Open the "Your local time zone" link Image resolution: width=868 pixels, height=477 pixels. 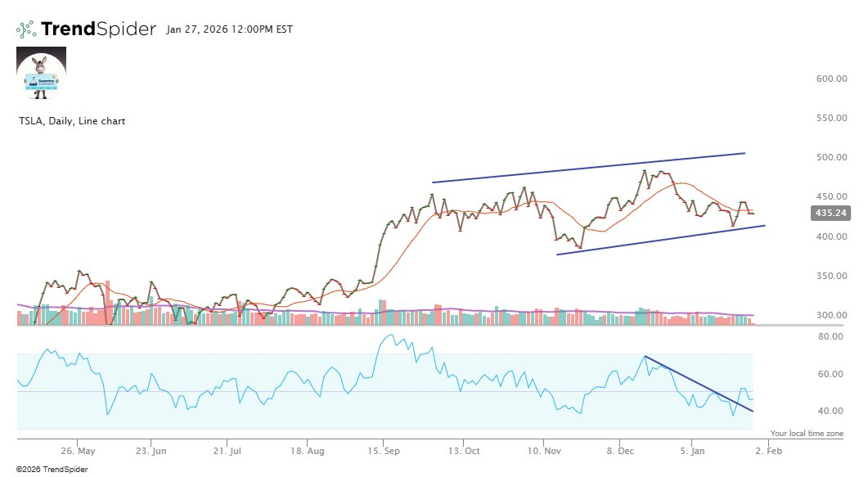coord(806,432)
